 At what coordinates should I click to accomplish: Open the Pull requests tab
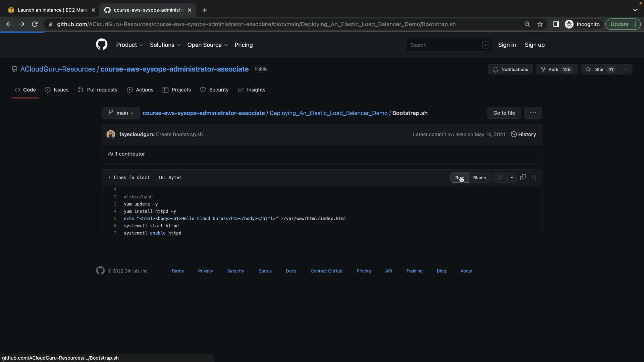click(x=98, y=90)
